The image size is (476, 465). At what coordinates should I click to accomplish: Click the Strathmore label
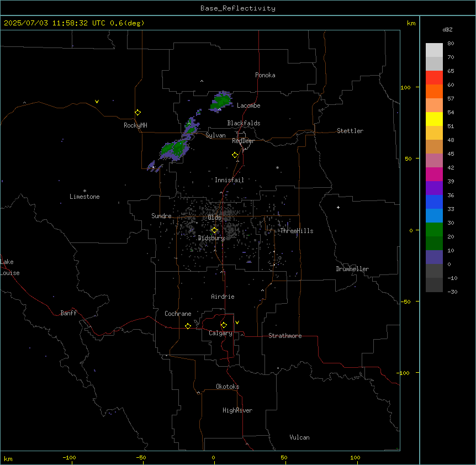tap(285, 336)
